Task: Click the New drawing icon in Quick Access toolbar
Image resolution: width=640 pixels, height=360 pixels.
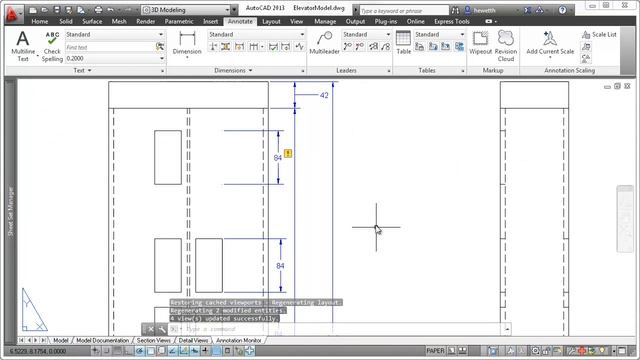Action: [x=33, y=10]
